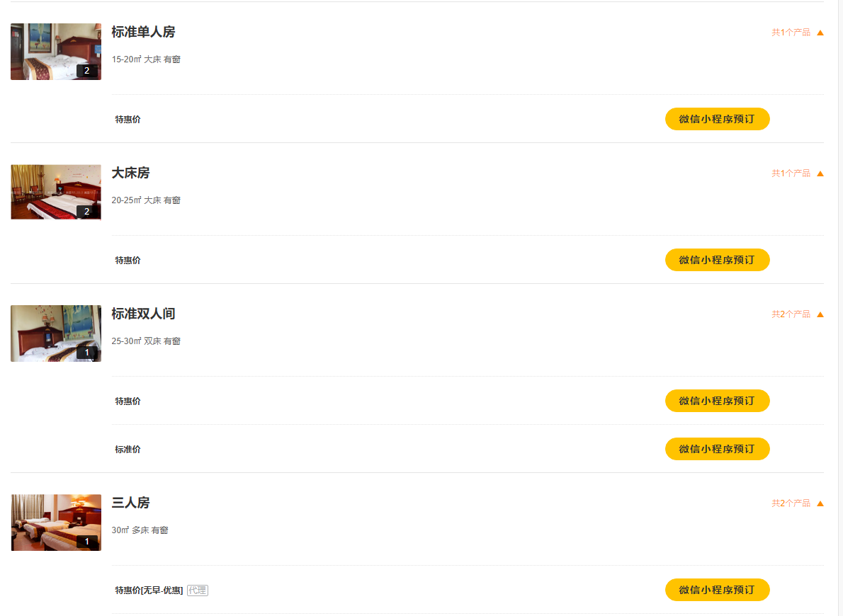Book 三人房 特惠价[无早-优惠] via 微信小程序预订
This screenshot has width=843, height=616.
717,590
